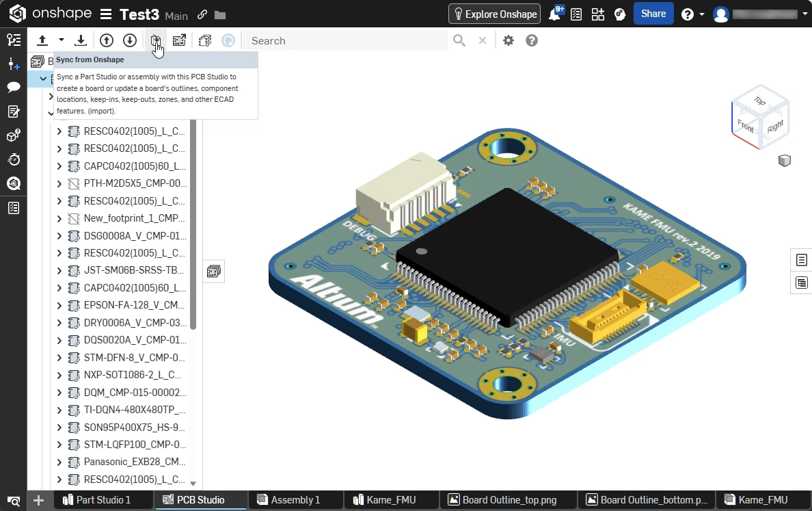Open the folder icon beside the document title
This screenshot has height=511, width=812.
pos(220,15)
